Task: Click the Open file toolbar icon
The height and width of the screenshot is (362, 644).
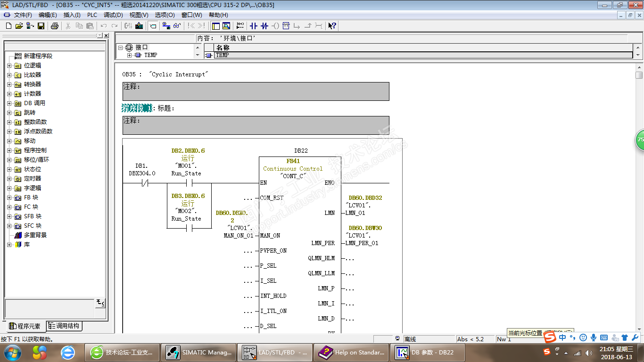Action: pyautogui.click(x=19, y=26)
